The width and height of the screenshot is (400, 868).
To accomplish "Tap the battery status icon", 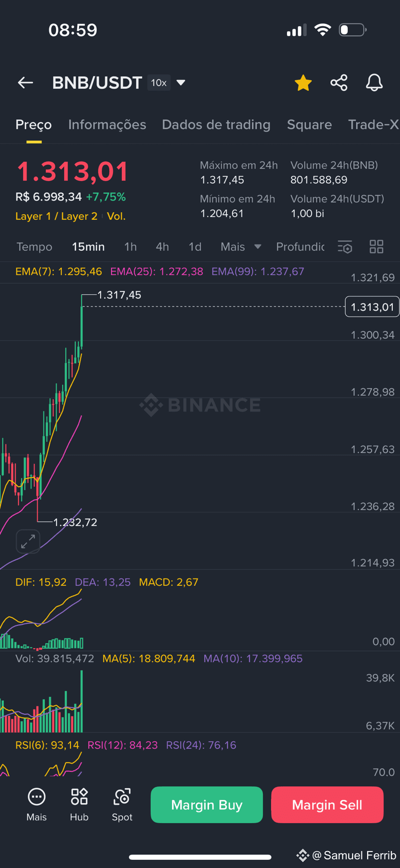I will [353, 30].
